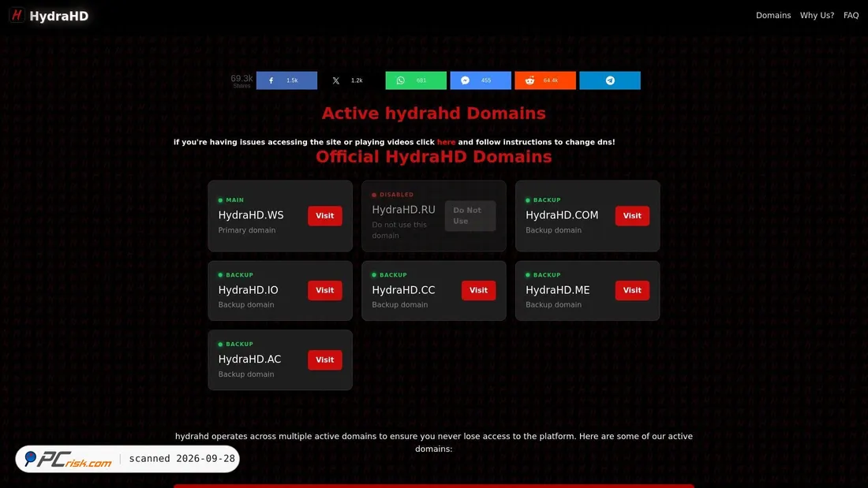Select the HydraHD.COM domain name text
Screen dimensions: 868x488
click(562, 215)
